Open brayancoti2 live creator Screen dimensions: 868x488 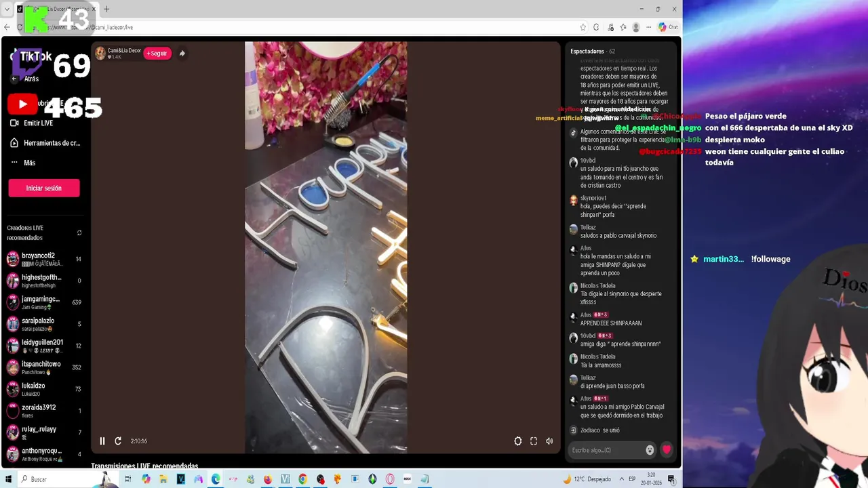(x=44, y=259)
